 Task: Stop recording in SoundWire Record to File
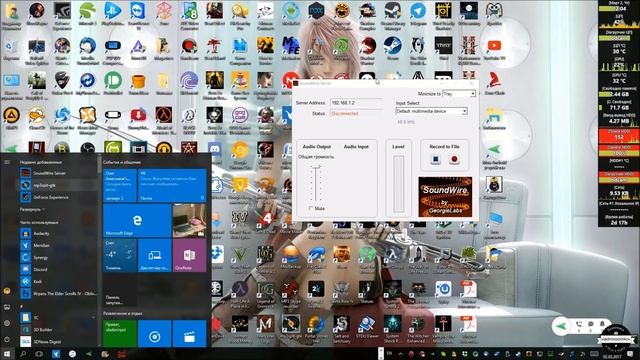436,159
